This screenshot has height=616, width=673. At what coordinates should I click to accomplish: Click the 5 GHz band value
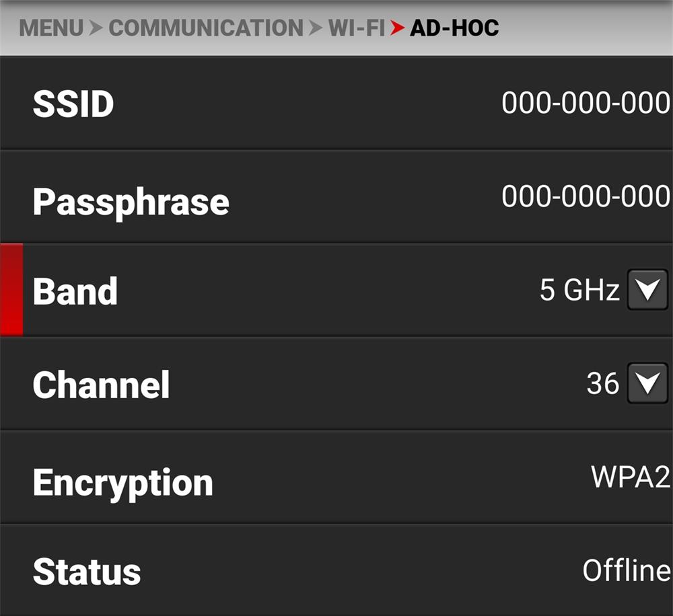pyautogui.click(x=579, y=290)
